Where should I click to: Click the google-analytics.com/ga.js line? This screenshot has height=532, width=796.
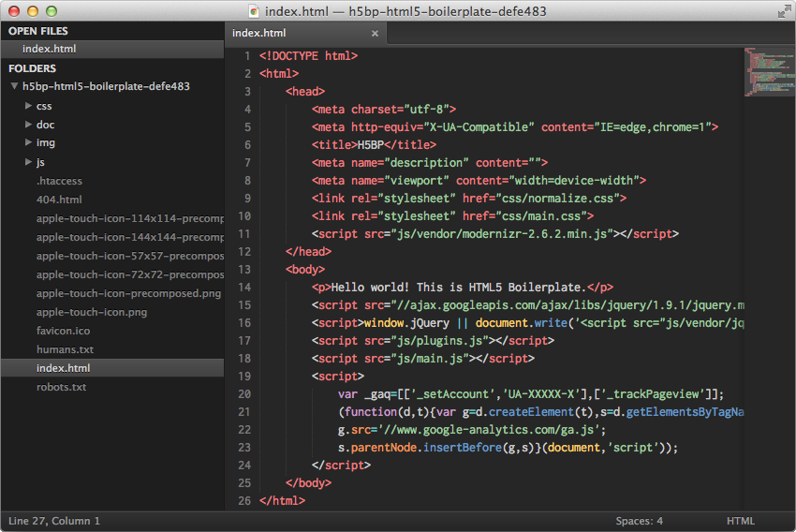pos(472,430)
